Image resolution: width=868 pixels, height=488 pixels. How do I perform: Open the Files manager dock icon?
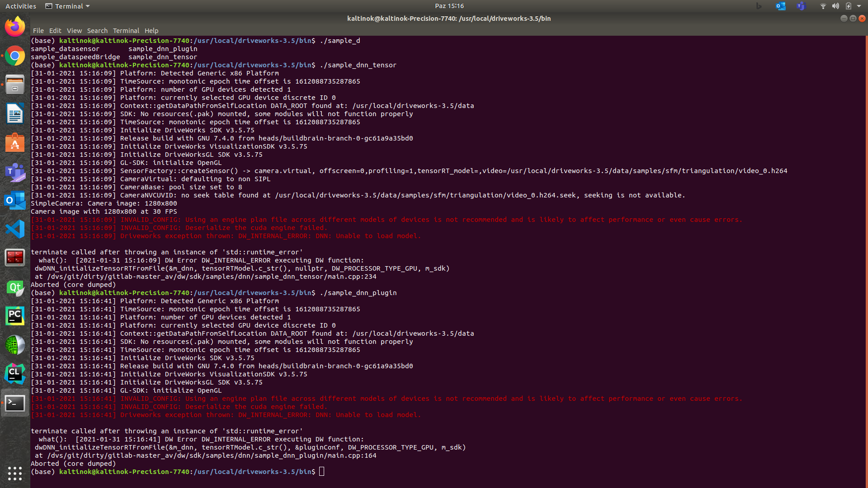pyautogui.click(x=15, y=84)
